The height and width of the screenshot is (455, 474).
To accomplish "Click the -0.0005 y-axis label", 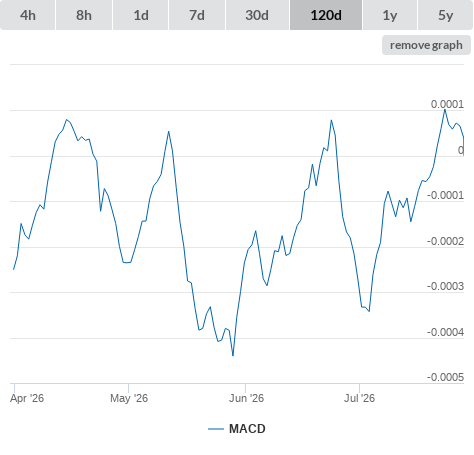I will (445, 377).
